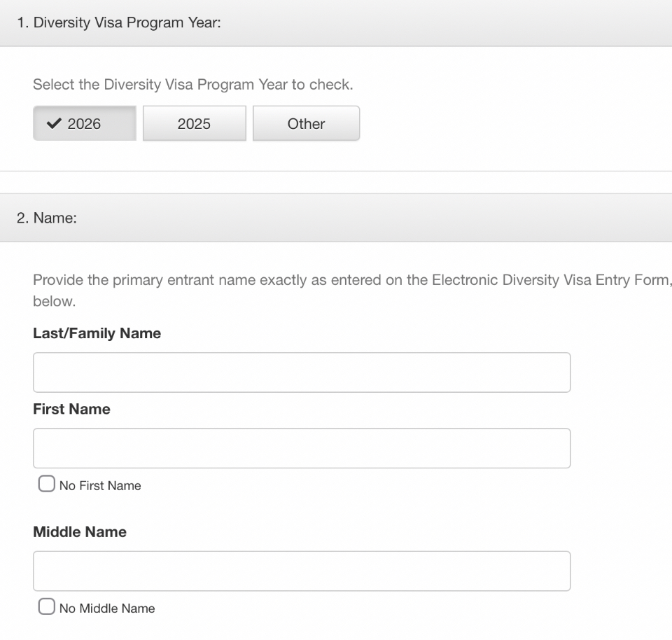Click the 2. Name section header bar
This screenshot has width=672, height=640.
pos(336,218)
